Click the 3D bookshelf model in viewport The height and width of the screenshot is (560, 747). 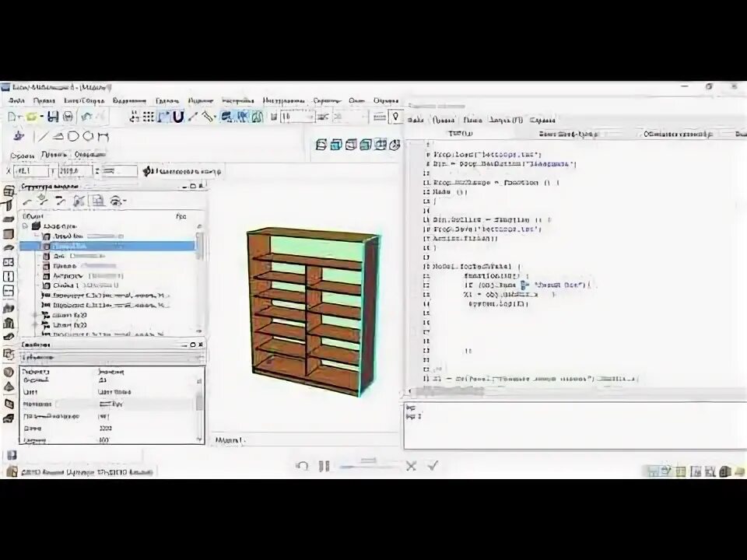tap(313, 312)
